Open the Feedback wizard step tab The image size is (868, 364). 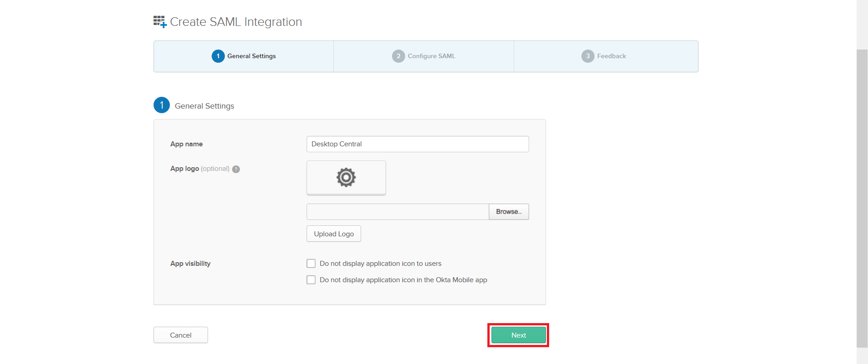click(606, 56)
